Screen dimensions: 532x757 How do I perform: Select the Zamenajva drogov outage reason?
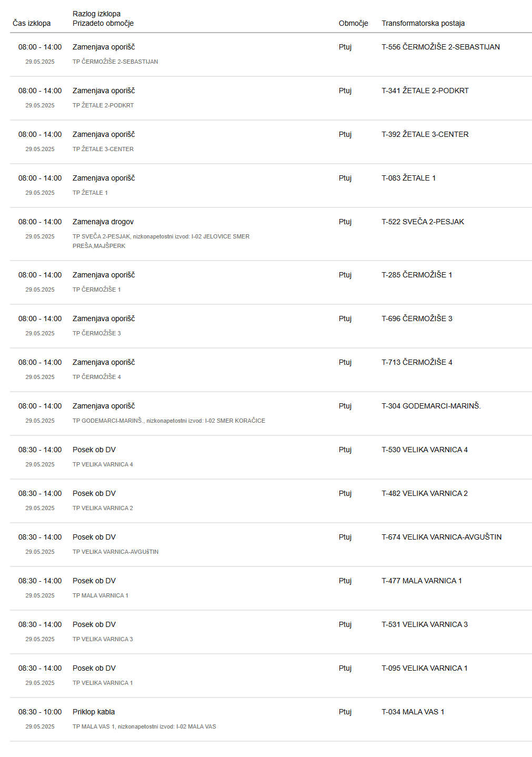103,222
